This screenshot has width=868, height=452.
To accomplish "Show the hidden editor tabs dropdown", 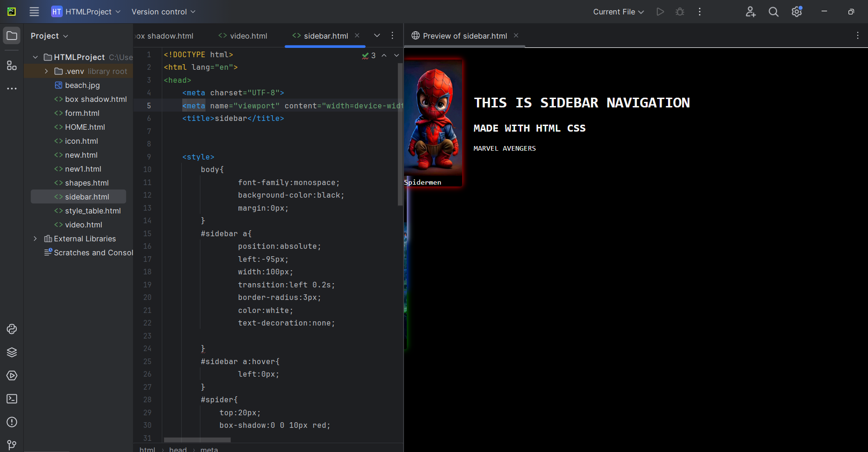I will tap(377, 35).
